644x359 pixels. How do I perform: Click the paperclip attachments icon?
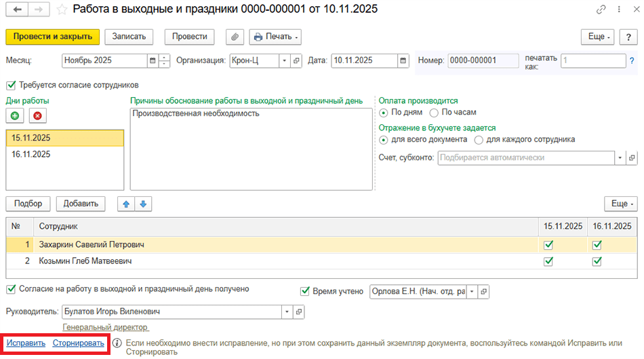pyautogui.click(x=234, y=37)
